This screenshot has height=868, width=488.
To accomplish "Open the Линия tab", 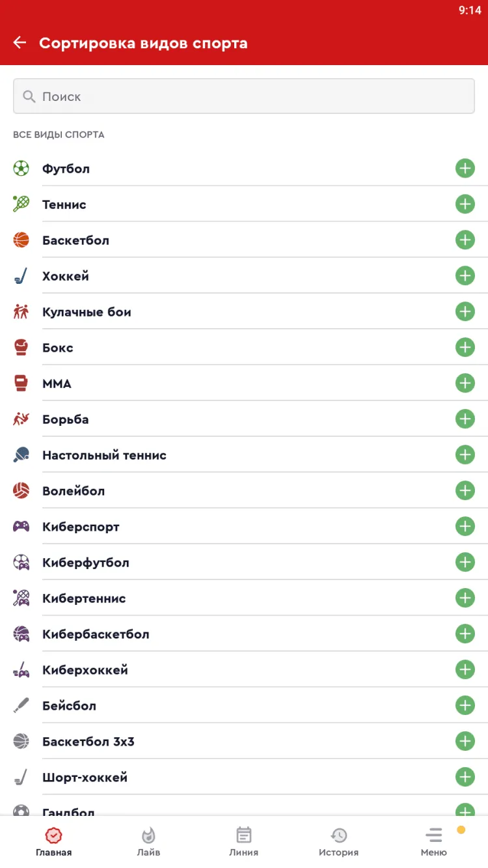I will (243, 841).
